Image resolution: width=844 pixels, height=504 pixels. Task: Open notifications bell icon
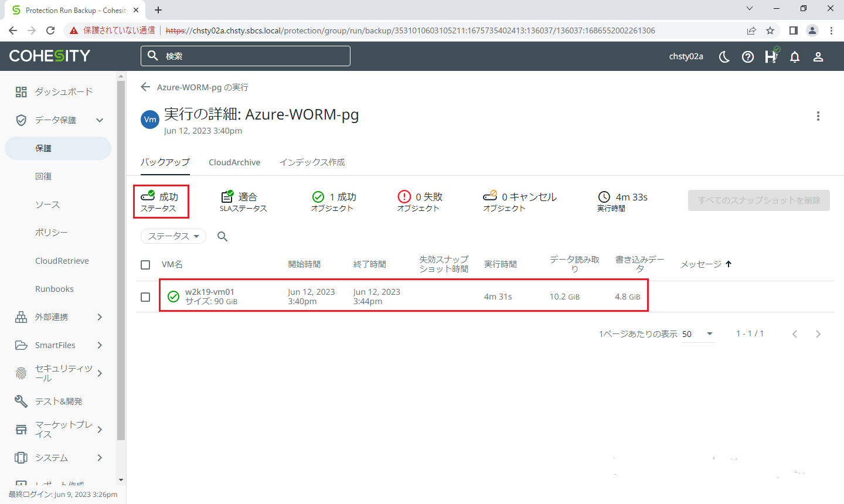click(x=795, y=56)
